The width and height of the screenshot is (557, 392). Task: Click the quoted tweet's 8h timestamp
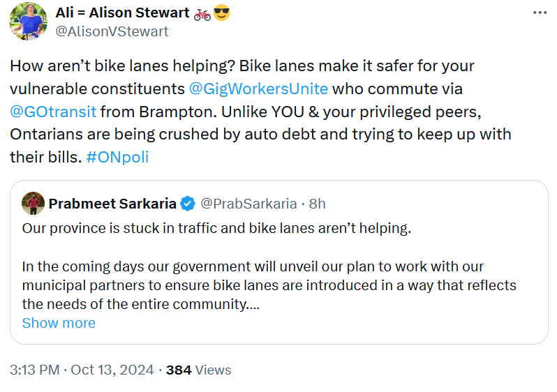[318, 204]
